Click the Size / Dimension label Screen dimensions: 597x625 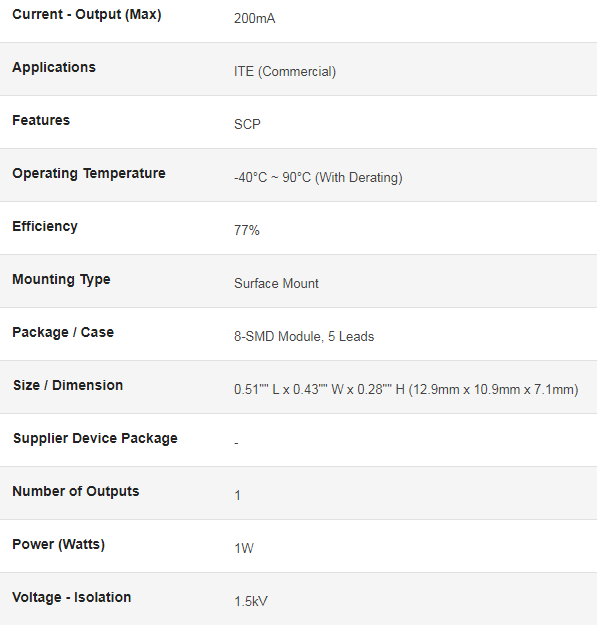coord(68,385)
